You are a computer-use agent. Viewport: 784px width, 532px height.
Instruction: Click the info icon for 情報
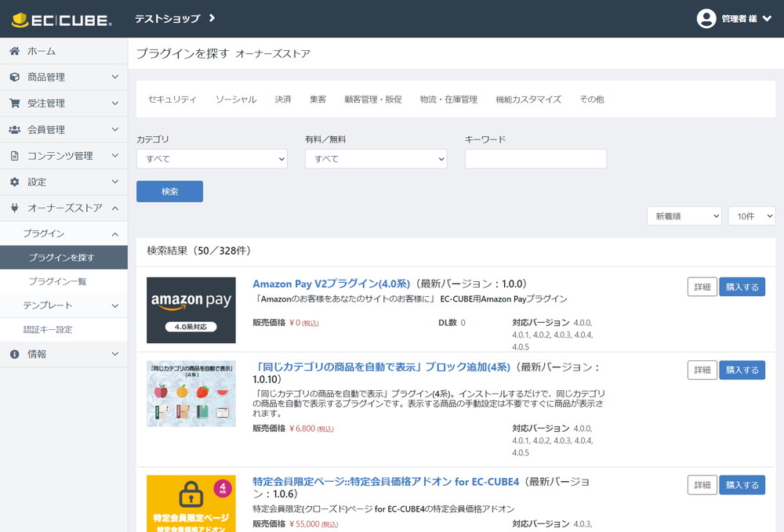point(14,354)
